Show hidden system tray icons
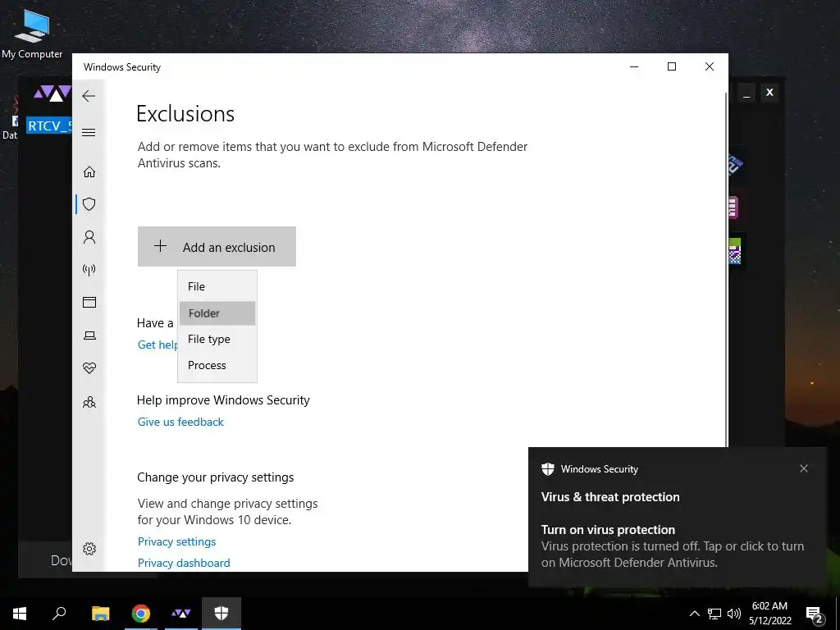 tap(694, 614)
